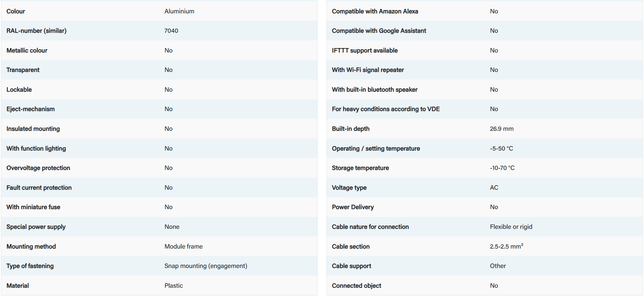Click the 'Special power supply' label
Image resolution: width=644 pixels, height=296 pixels.
36,227
